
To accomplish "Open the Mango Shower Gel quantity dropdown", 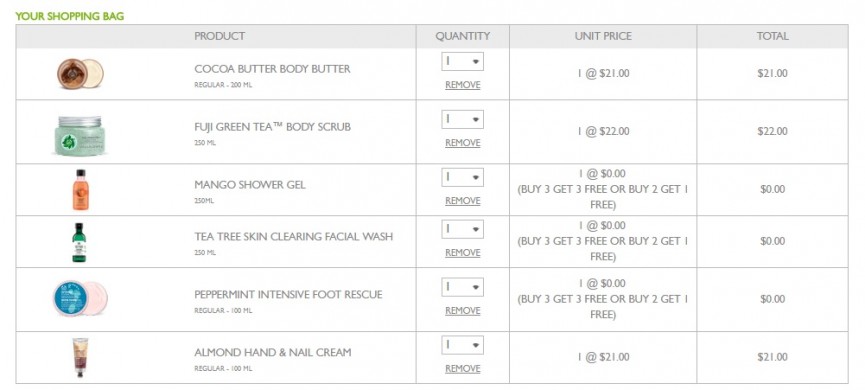I will tap(462, 177).
